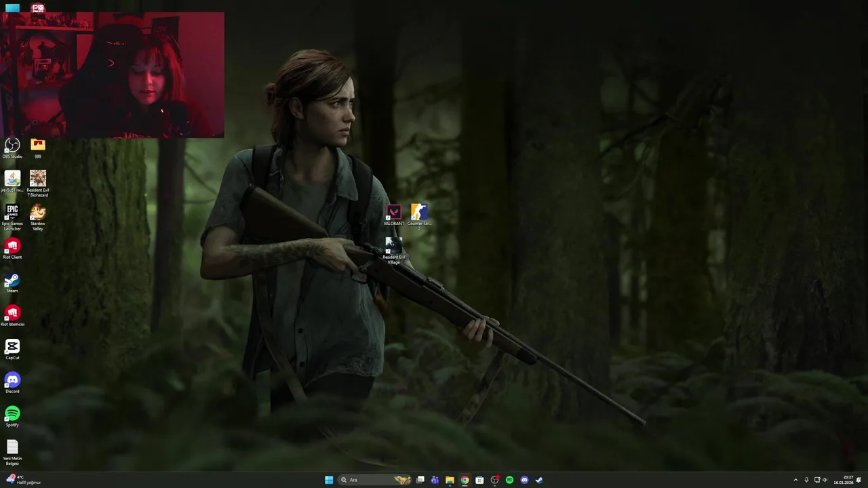Open the weather widget showing Hafif yağmur
Viewport: 868px width, 488px height.
pyautogui.click(x=24, y=480)
